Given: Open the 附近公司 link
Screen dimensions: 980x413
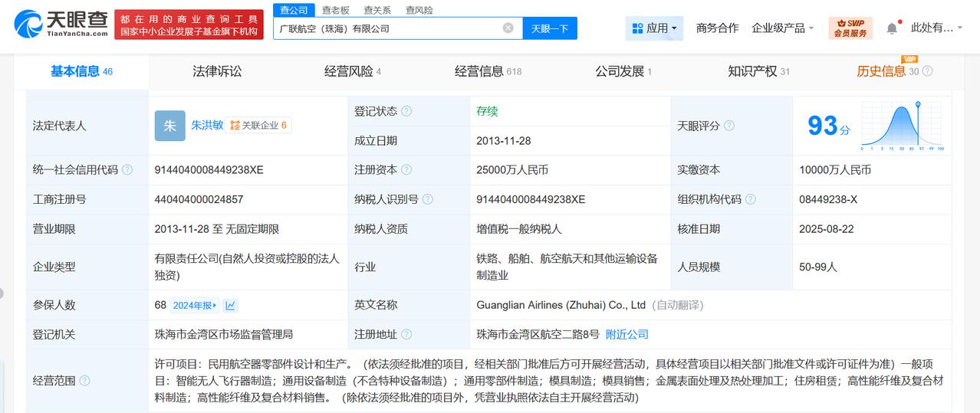Looking at the screenshot, I should pyautogui.click(x=627, y=334).
